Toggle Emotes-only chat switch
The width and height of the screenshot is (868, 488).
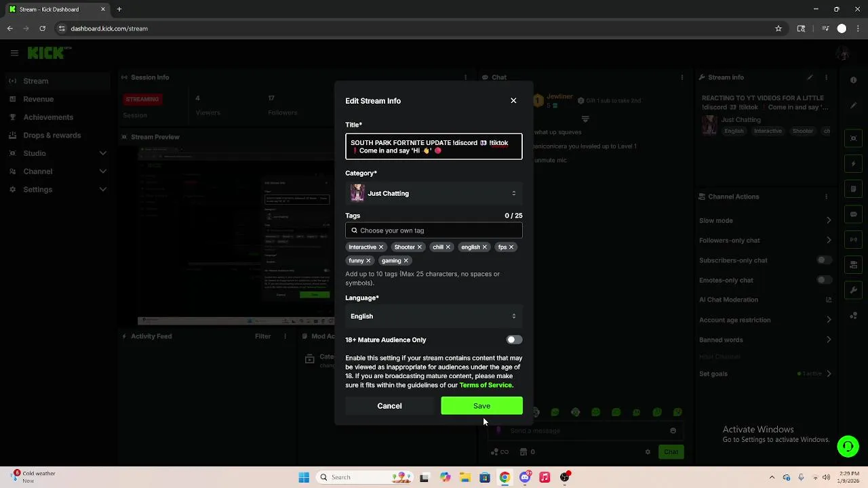coord(824,280)
